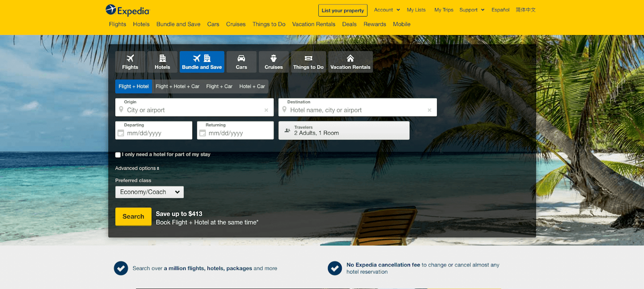This screenshot has height=289, width=644.
Task: Open the My Trips link
Action: coord(444,10)
